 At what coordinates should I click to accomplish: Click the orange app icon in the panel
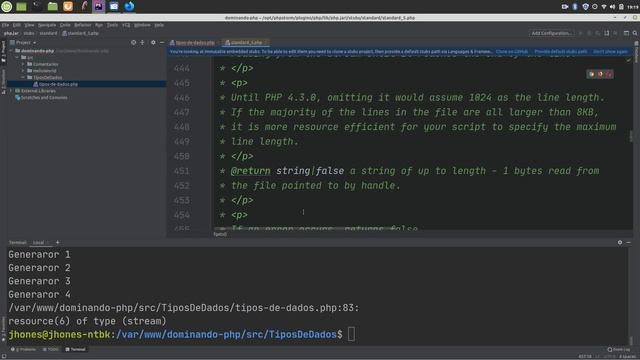point(68,6)
